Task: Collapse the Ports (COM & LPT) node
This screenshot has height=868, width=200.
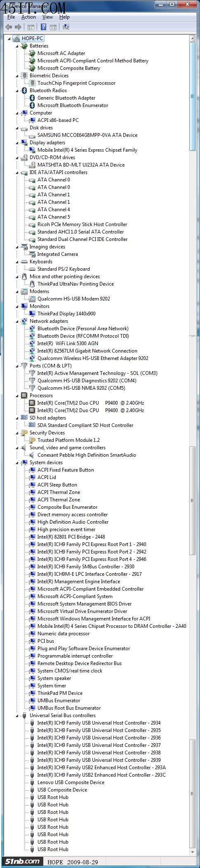Action: click(x=17, y=366)
